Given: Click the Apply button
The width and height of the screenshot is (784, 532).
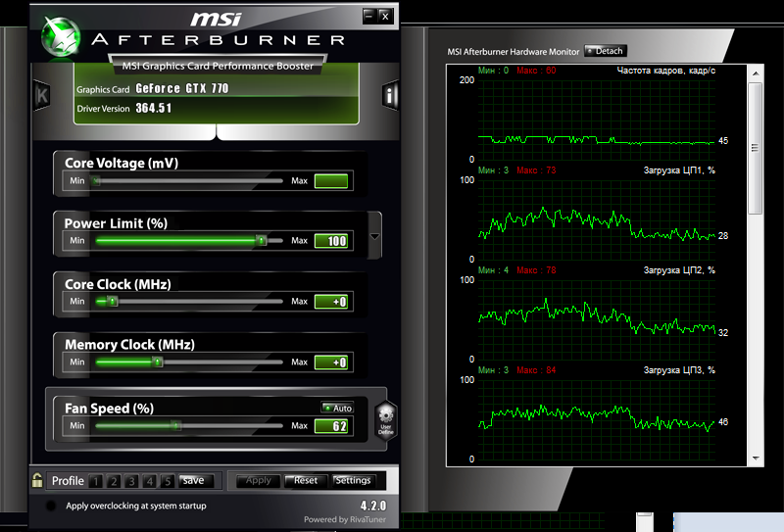Looking at the screenshot, I should (258, 480).
